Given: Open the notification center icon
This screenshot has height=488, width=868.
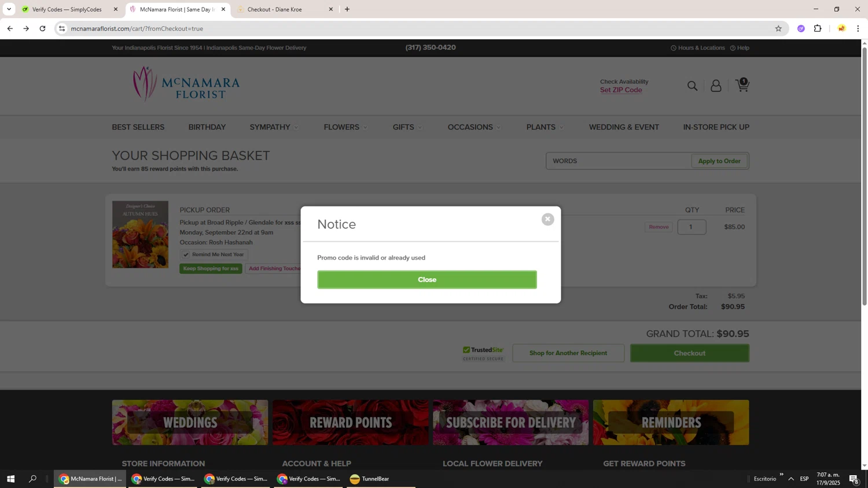Looking at the screenshot, I should [854, 479].
